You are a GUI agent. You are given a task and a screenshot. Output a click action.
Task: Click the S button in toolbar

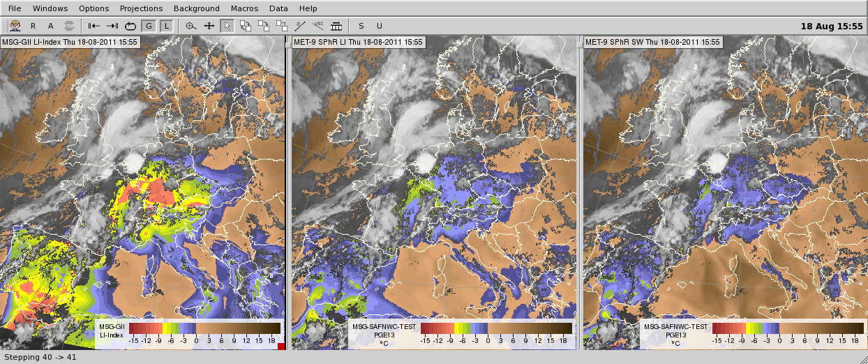coord(361,26)
